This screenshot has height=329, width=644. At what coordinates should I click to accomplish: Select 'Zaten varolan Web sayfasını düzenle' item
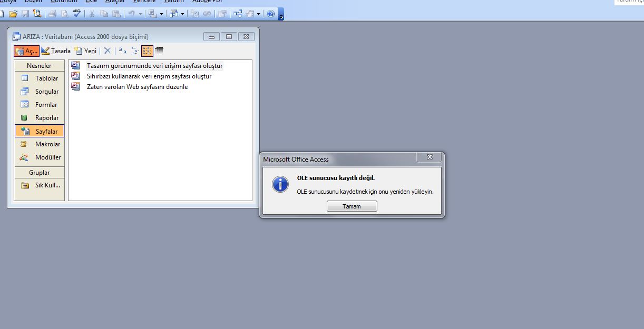137,87
